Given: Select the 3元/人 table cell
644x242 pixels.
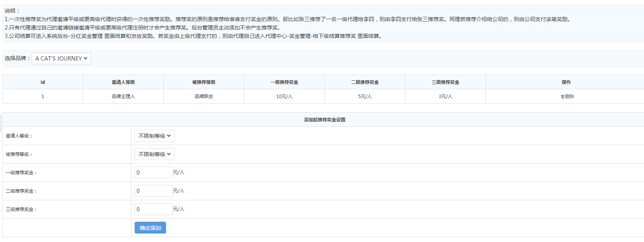Looking at the screenshot, I should pos(445,96).
